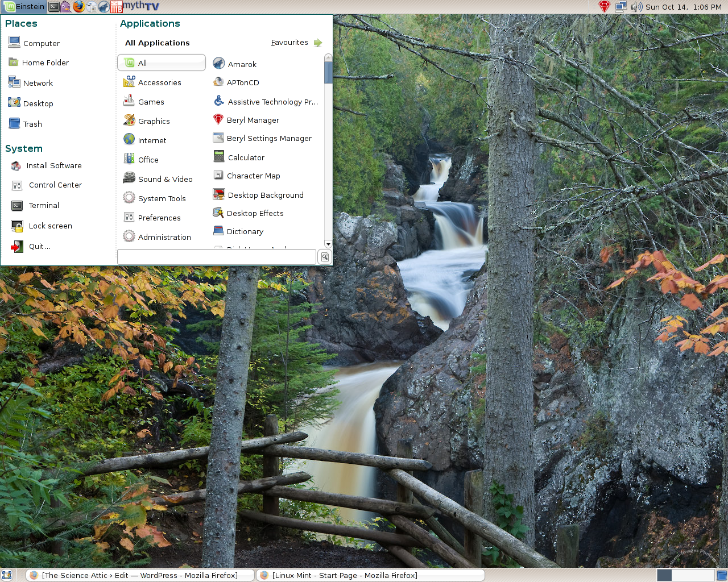The height and width of the screenshot is (582, 728).
Task: Launch Terminal from the top panel
Action: coord(54,7)
